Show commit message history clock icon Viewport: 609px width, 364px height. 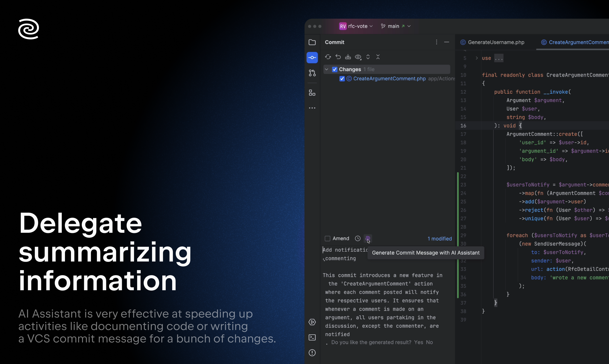357,239
